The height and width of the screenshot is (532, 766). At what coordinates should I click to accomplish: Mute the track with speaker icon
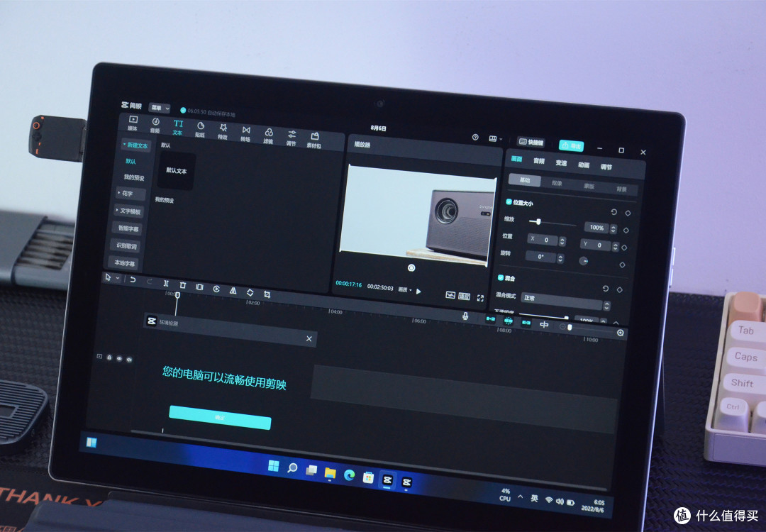129,360
